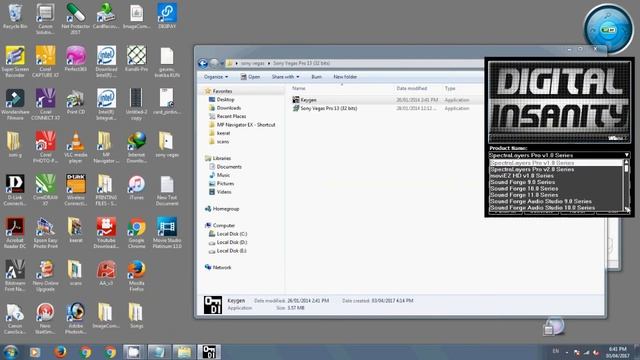
Task: Open the Windows Start button
Action: (10, 352)
